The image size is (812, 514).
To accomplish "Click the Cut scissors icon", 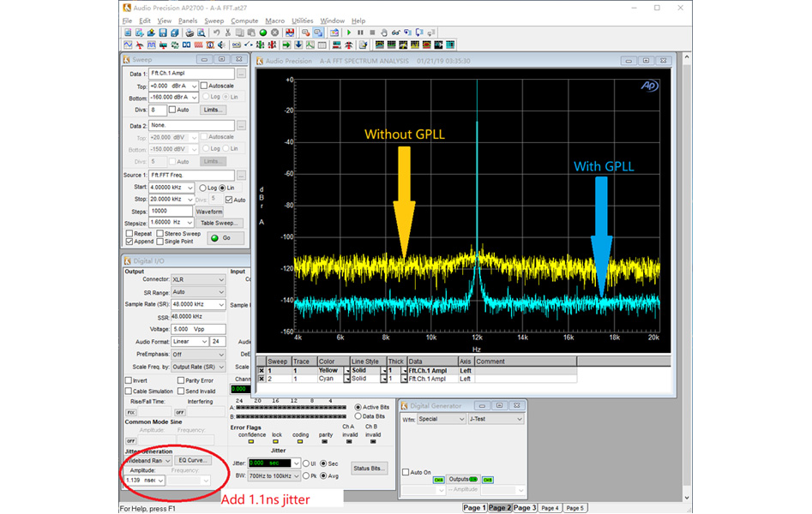I will pos(227,33).
